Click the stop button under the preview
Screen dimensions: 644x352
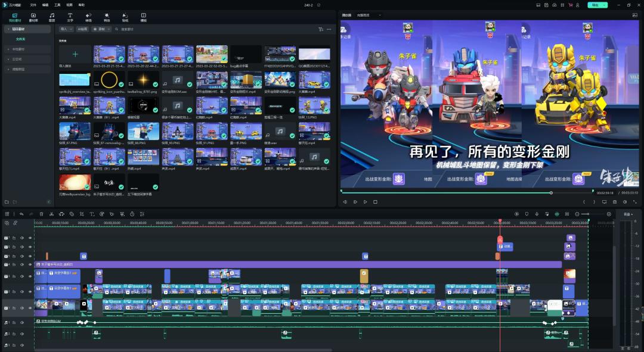(x=375, y=202)
